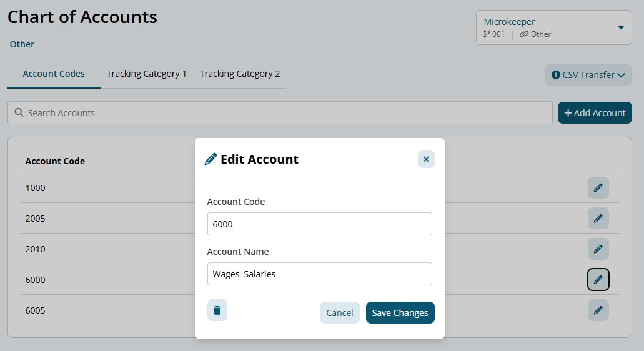The image size is (644, 351).
Task: Focus the Account Code input field
Action: point(319,224)
